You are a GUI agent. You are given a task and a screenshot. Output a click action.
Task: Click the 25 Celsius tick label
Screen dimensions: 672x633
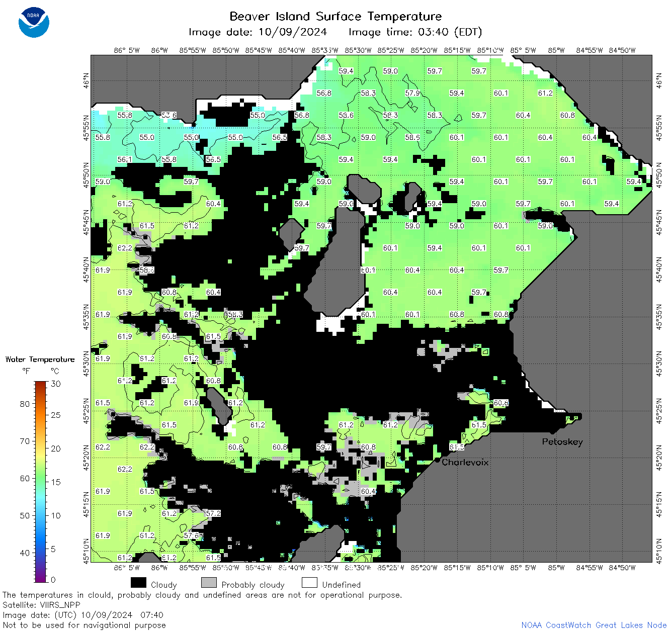[x=56, y=415]
